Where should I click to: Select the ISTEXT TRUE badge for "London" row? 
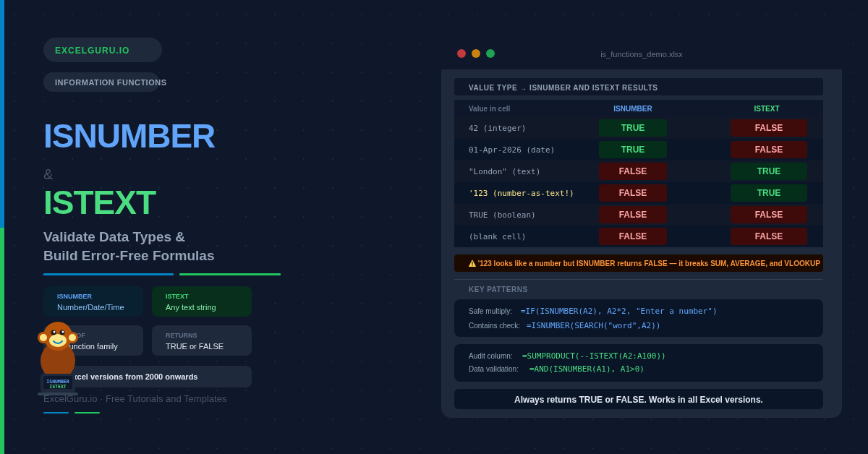pyautogui.click(x=768, y=171)
